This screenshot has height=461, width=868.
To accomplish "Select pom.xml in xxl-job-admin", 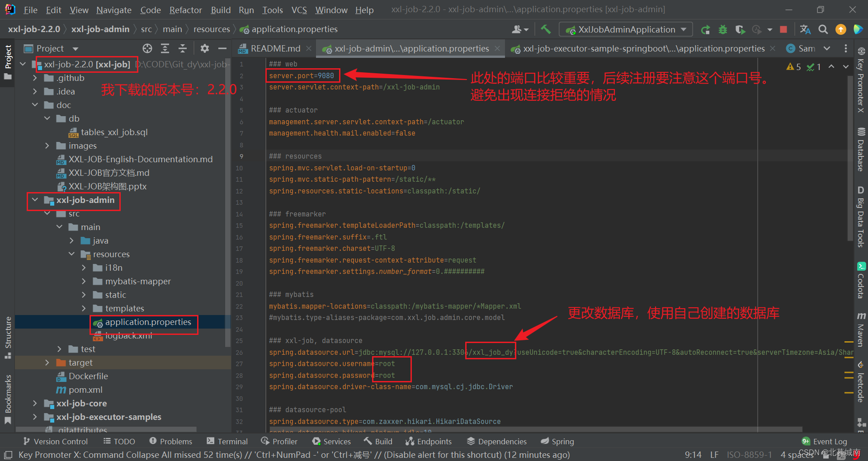I will pos(85,390).
